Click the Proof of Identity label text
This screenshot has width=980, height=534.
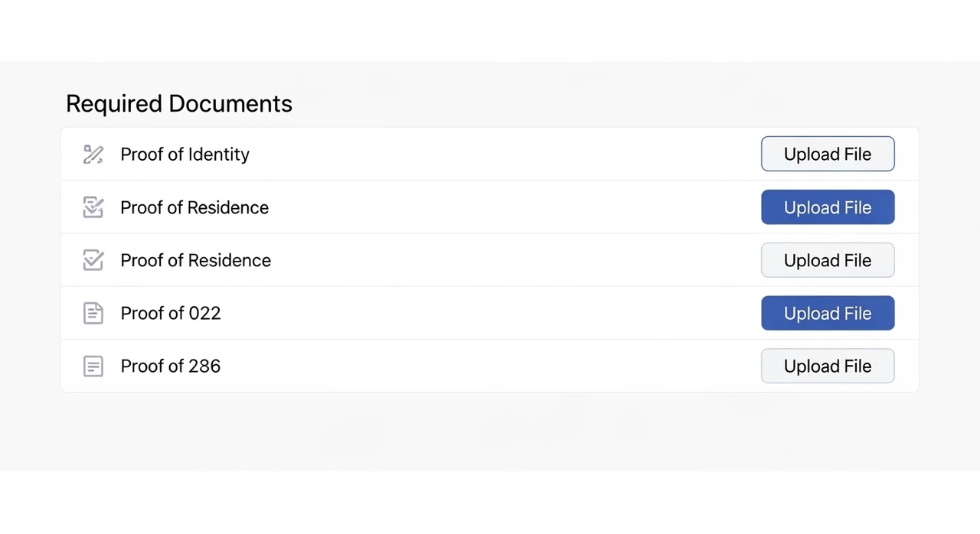[x=185, y=155]
